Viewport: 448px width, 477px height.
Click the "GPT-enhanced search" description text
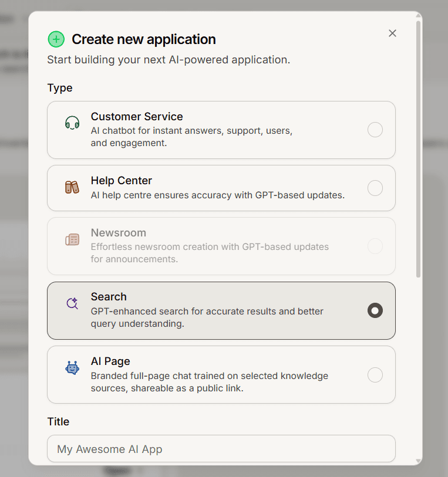[x=207, y=317]
